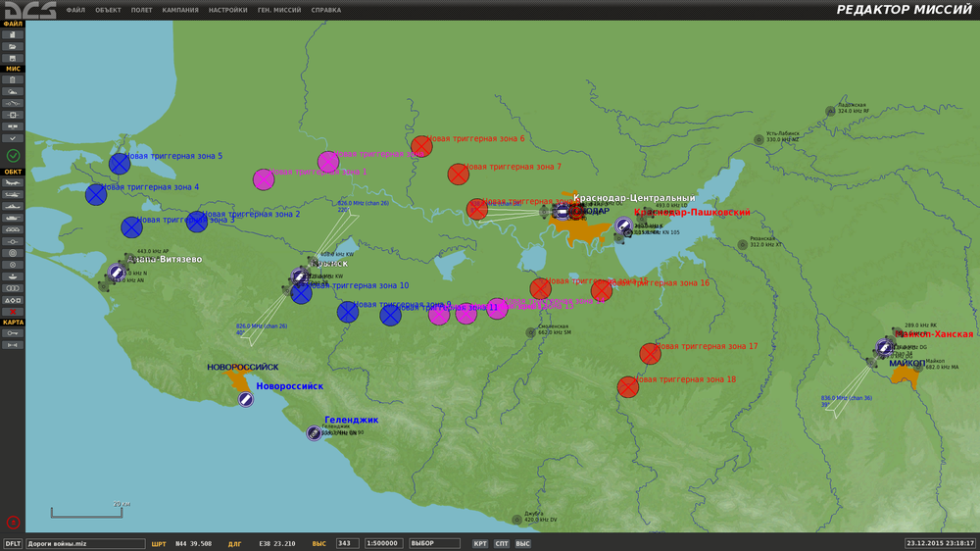Select the Краснодар-Пашковский airfield icon
This screenshot has width=980, height=551.
623,225
